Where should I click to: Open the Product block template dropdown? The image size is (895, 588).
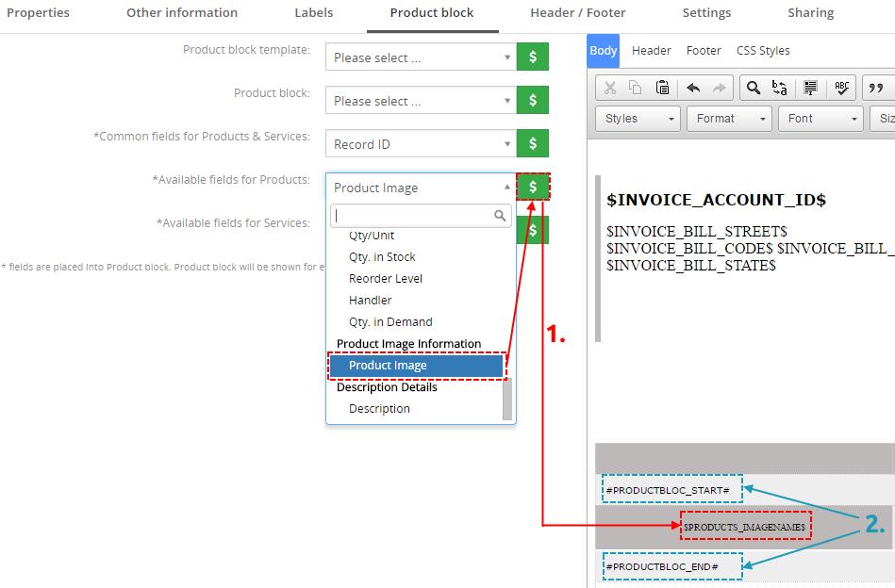coord(421,57)
